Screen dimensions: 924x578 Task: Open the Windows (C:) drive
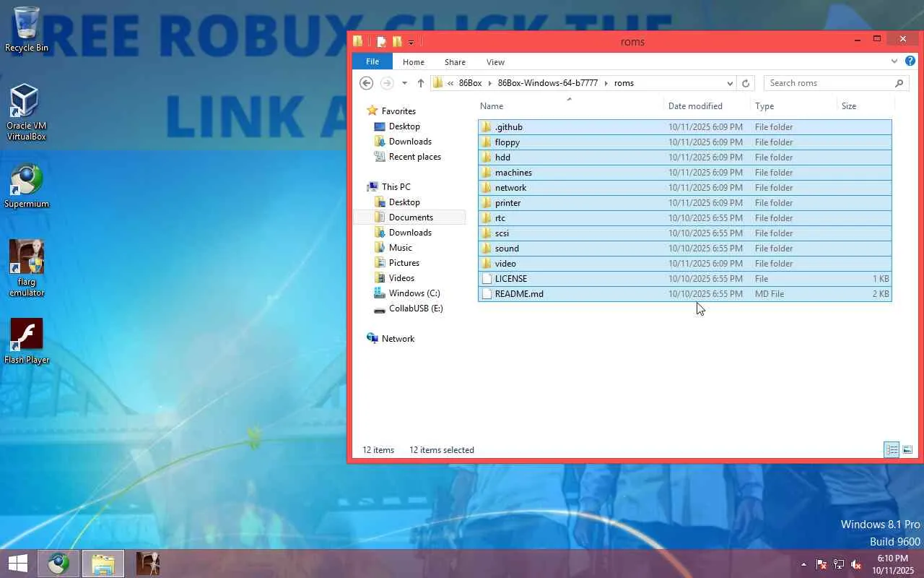tap(414, 293)
